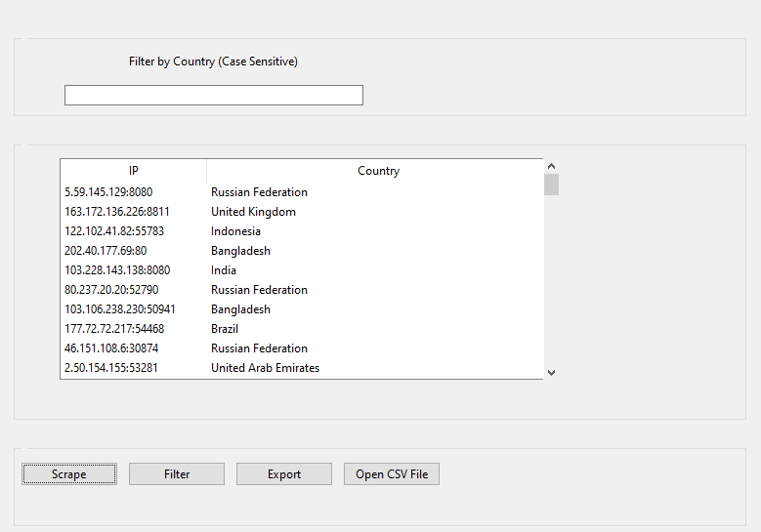Click the scrollbar up arrow

(x=551, y=166)
